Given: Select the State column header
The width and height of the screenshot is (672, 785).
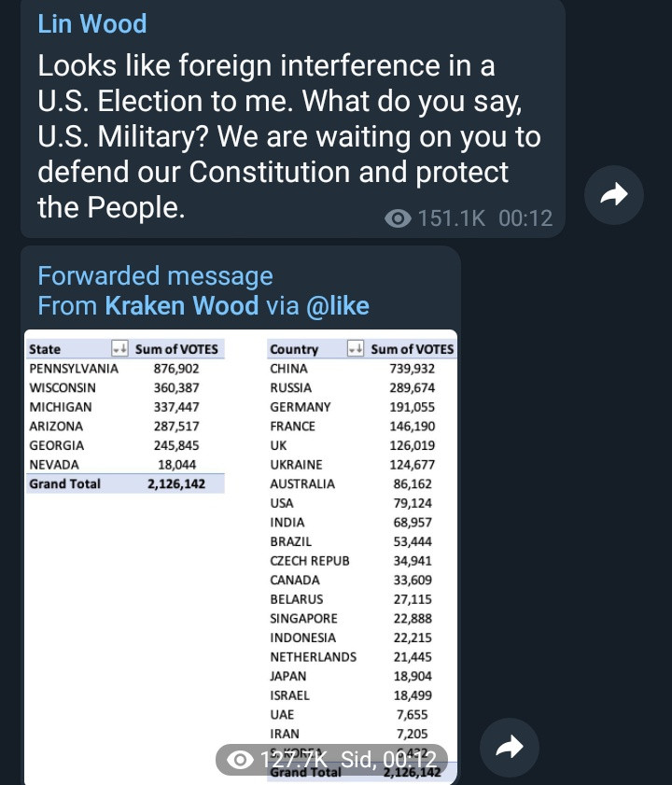Looking at the screenshot, I should [45, 349].
